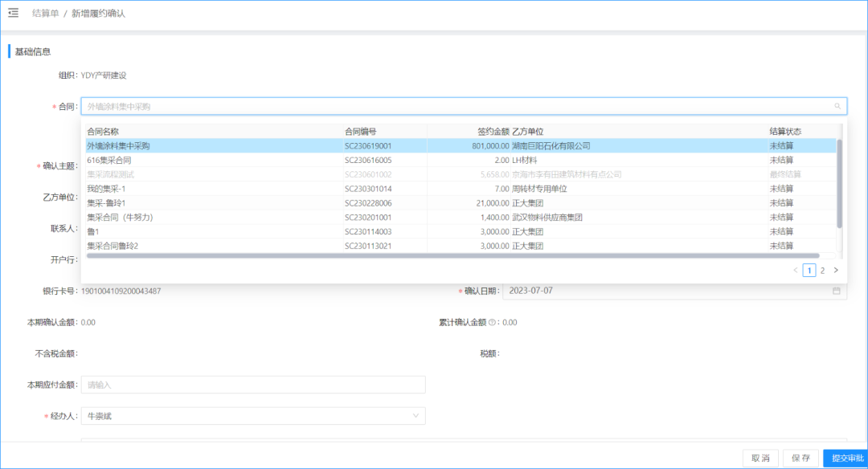Click contract number SC230616005

click(368, 161)
